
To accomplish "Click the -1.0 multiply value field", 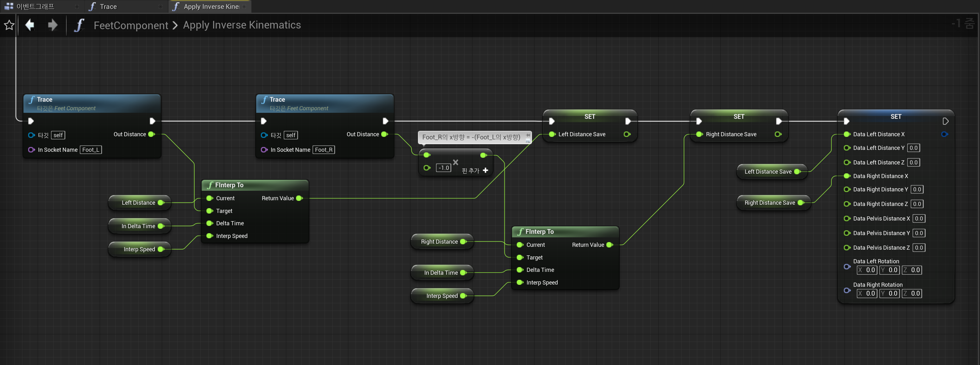I will (x=444, y=168).
